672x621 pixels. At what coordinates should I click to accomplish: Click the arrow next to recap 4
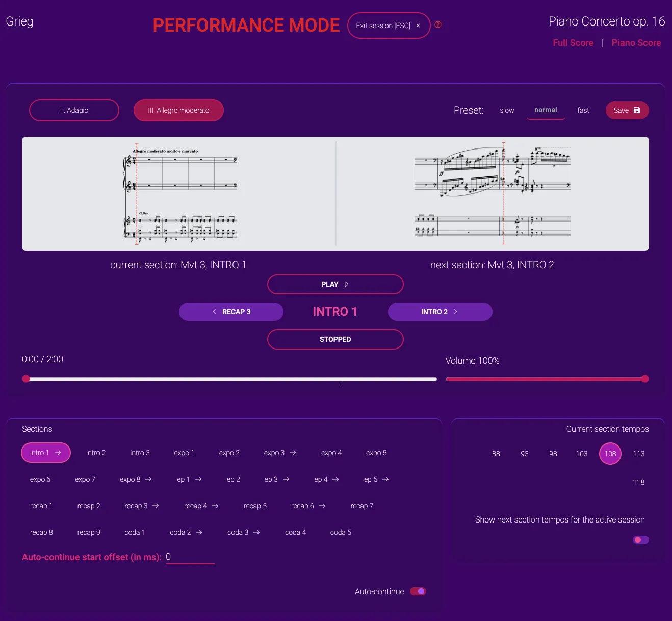tap(215, 506)
